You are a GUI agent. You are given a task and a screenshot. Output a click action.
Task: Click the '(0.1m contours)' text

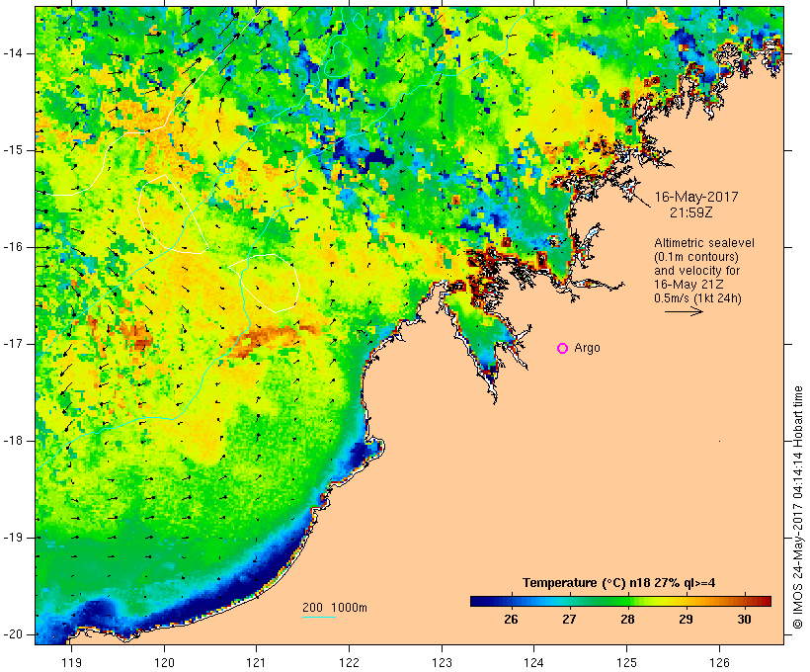point(695,257)
